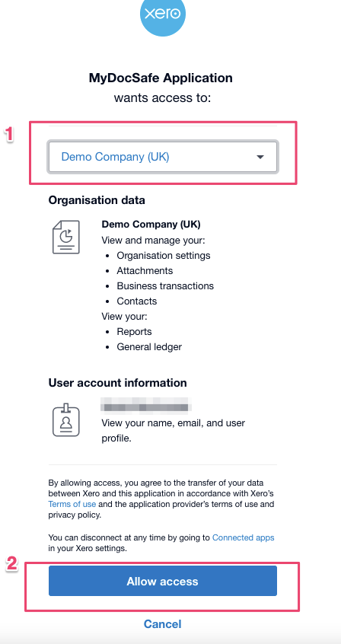This screenshot has height=644, width=341.
Task: Click the MyDocSafe Application title
Action: point(161,78)
